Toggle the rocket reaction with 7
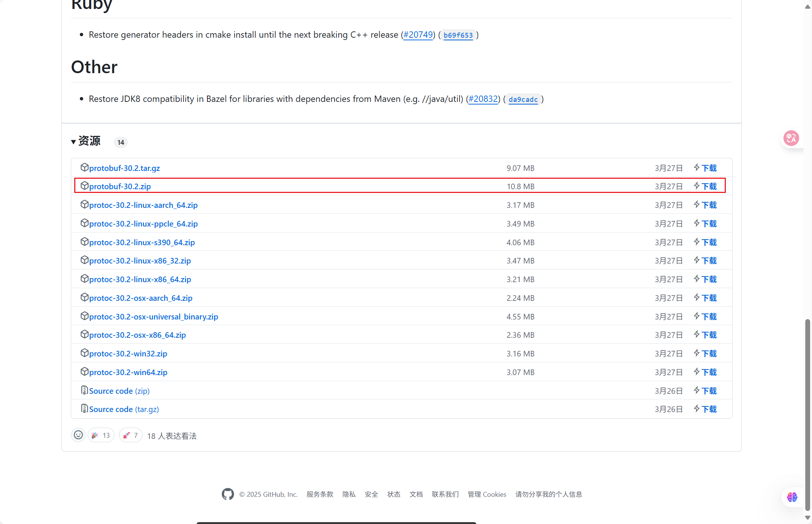 (x=131, y=435)
